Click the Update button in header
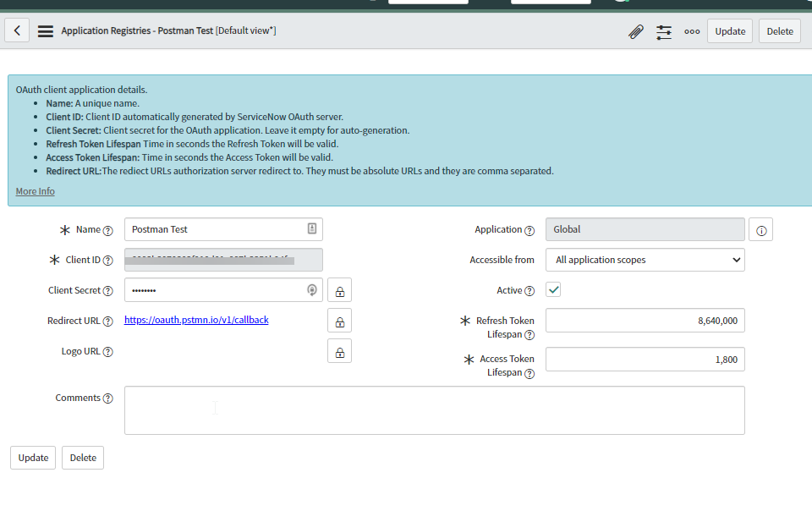The image size is (812, 522). coord(730,31)
